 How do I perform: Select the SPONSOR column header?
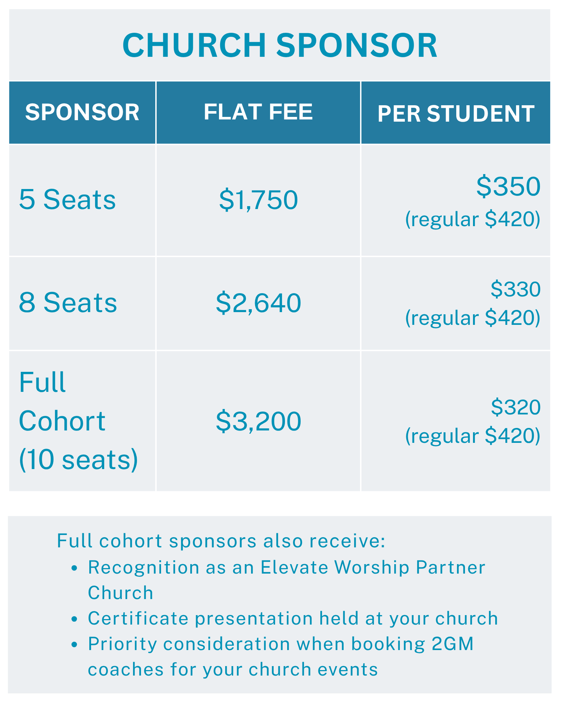click(x=82, y=112)
